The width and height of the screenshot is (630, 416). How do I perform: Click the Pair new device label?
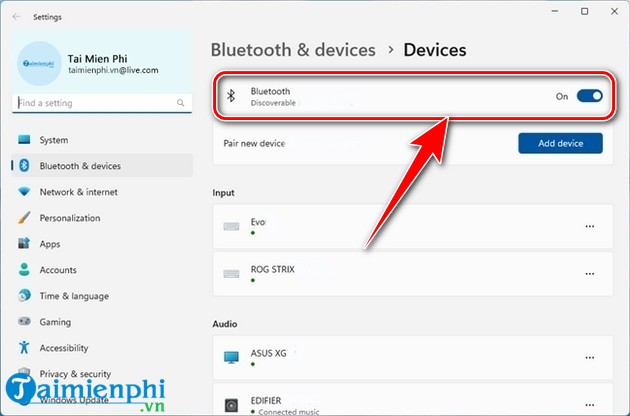pos(254,143)
